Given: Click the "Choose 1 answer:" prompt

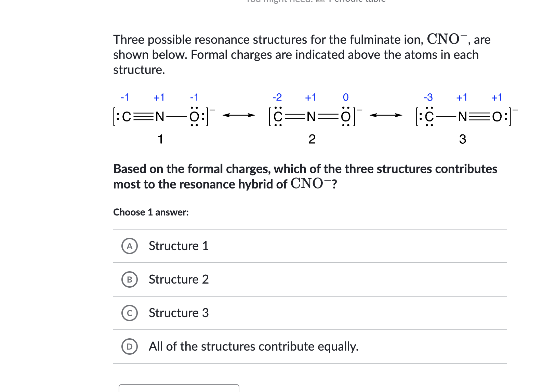Looking at the screenshot, I should pos(151,212).
